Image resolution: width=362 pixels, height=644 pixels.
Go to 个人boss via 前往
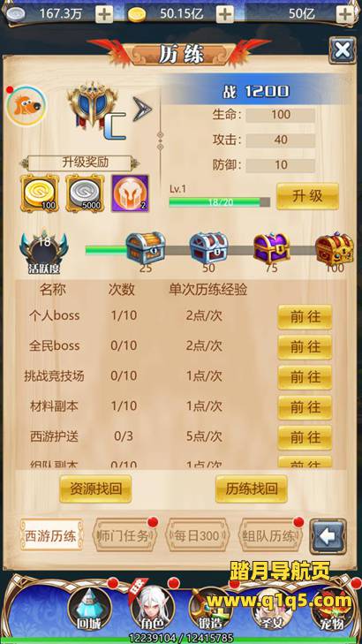[x=305, y=316]
